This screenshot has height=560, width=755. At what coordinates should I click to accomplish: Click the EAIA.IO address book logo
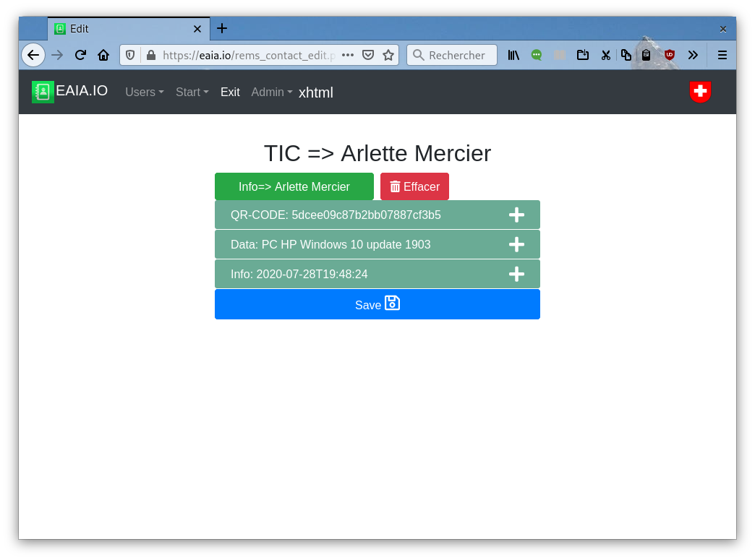(x=43, y=92)
